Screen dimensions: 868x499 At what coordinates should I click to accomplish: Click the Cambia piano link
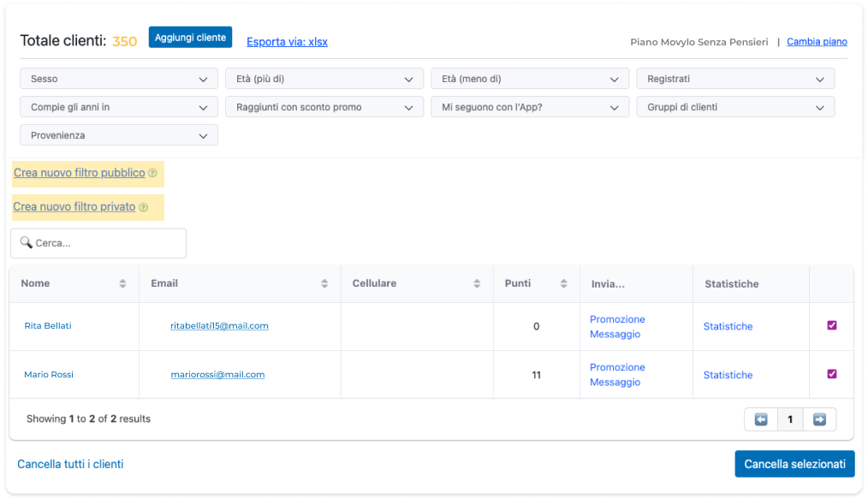(x=817, y=41)
